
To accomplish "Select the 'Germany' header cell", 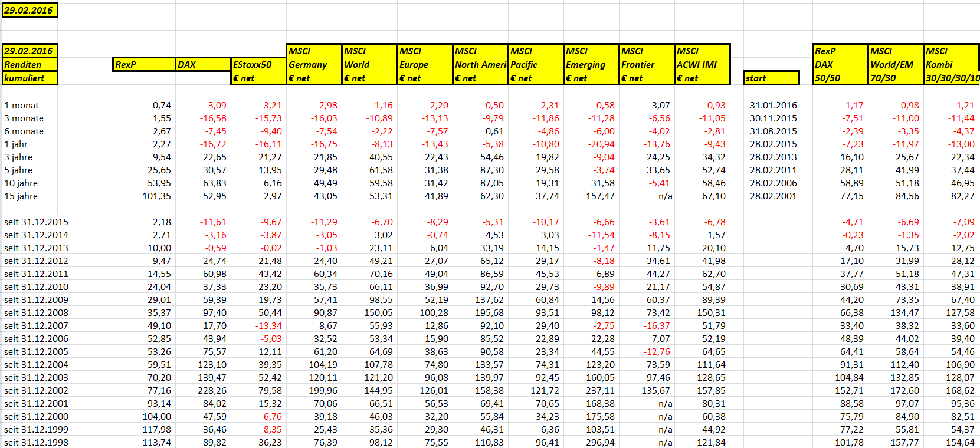I will 314,64.
